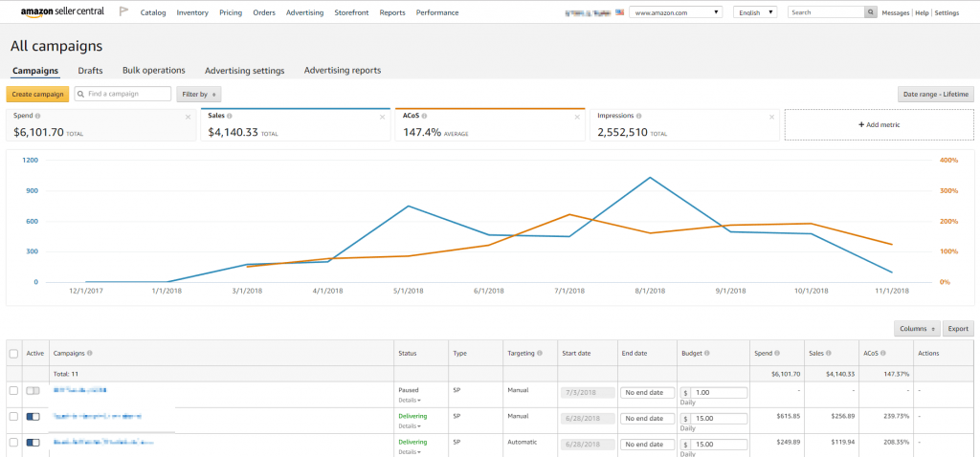Open the Settings link

[947, 12]
